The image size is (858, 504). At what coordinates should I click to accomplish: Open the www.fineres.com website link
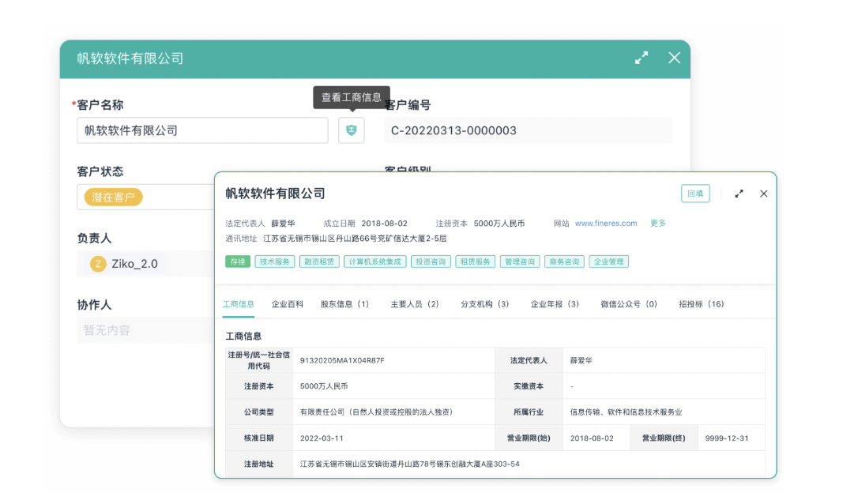click(605, 224)
